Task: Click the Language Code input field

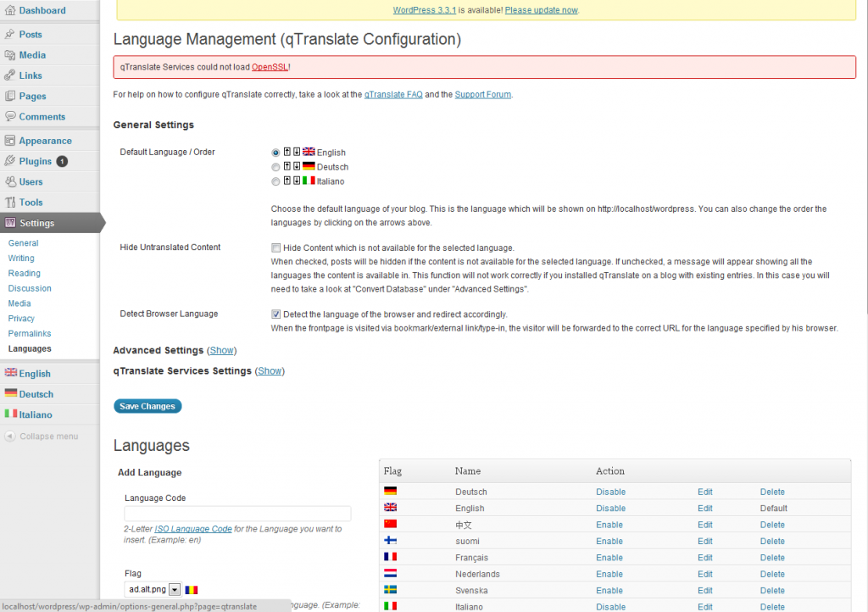Action: [x=237, y=514]
